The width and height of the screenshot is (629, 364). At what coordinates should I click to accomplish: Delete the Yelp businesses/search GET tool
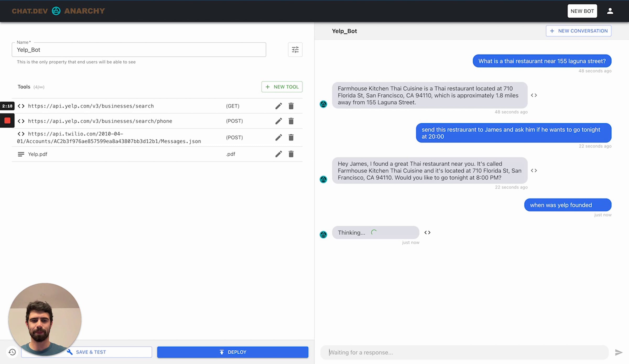[291, 106]
